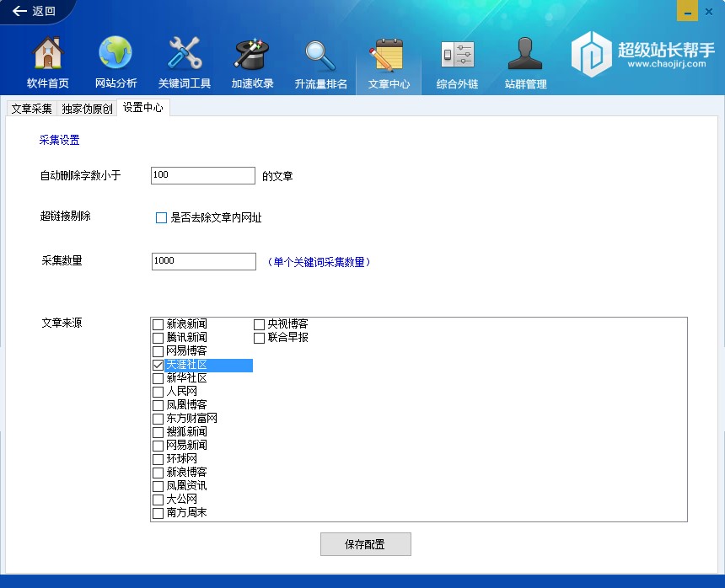Viewport: 725px width, 588px height.
Task: Switch to the 独家伪原创 tab
Action: pyautogui.click(x=87, y=109)
